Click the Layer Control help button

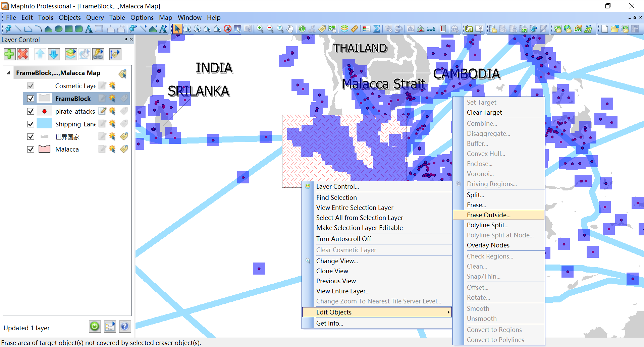click(125, 326)
